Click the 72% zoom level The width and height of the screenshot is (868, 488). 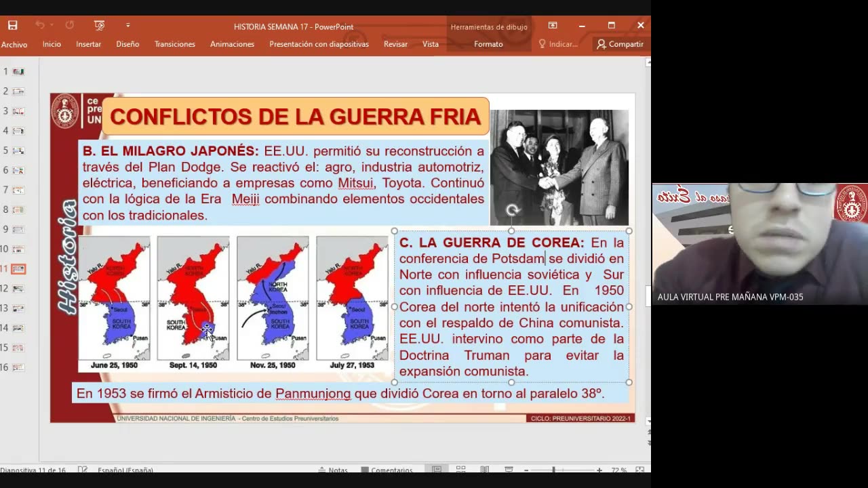618,470
